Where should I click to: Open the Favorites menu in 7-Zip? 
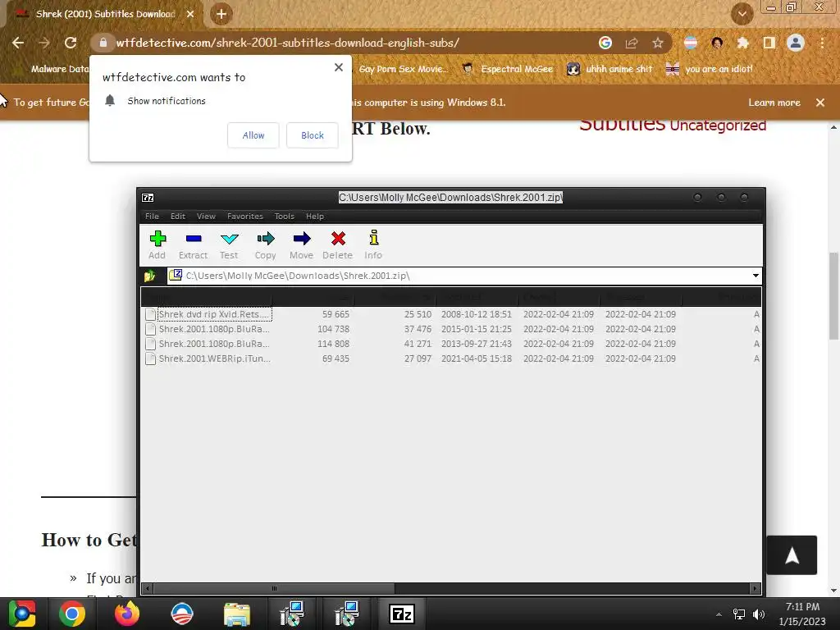click(x=245, y=217)
